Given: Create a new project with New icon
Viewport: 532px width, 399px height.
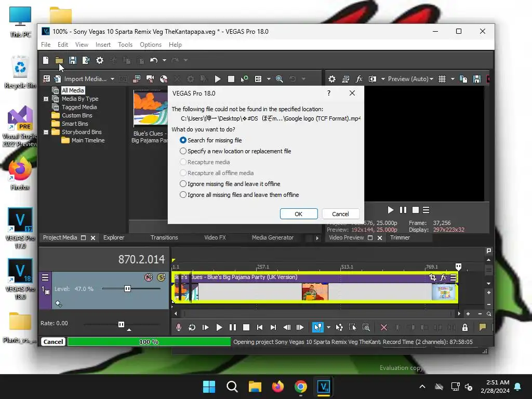Looking at the screenshot, I should (x=46, y=60).
